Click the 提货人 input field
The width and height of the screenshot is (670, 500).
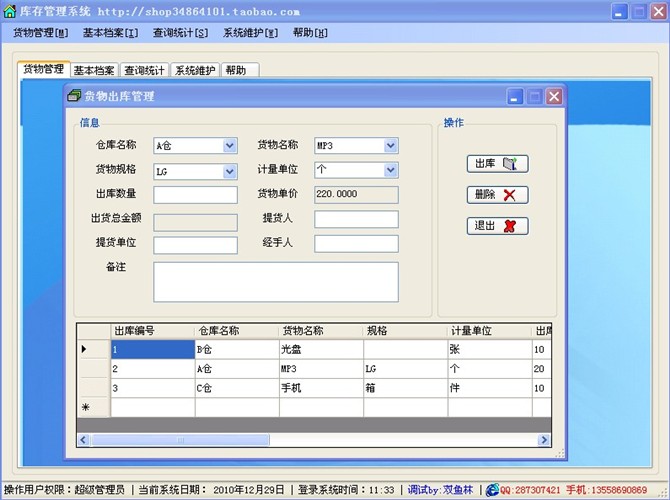click(x=356, y=219)
